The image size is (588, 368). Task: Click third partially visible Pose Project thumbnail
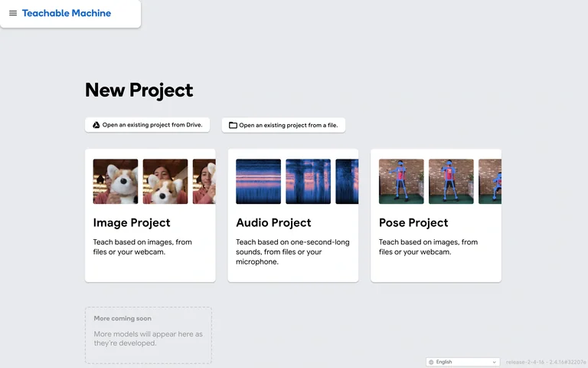(x=490, y=182)
